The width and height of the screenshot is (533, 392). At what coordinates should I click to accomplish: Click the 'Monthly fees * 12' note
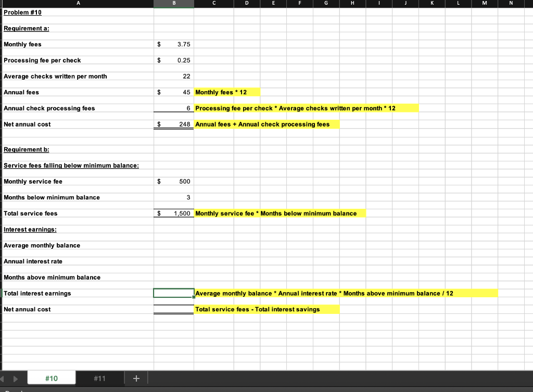[227, 92]
